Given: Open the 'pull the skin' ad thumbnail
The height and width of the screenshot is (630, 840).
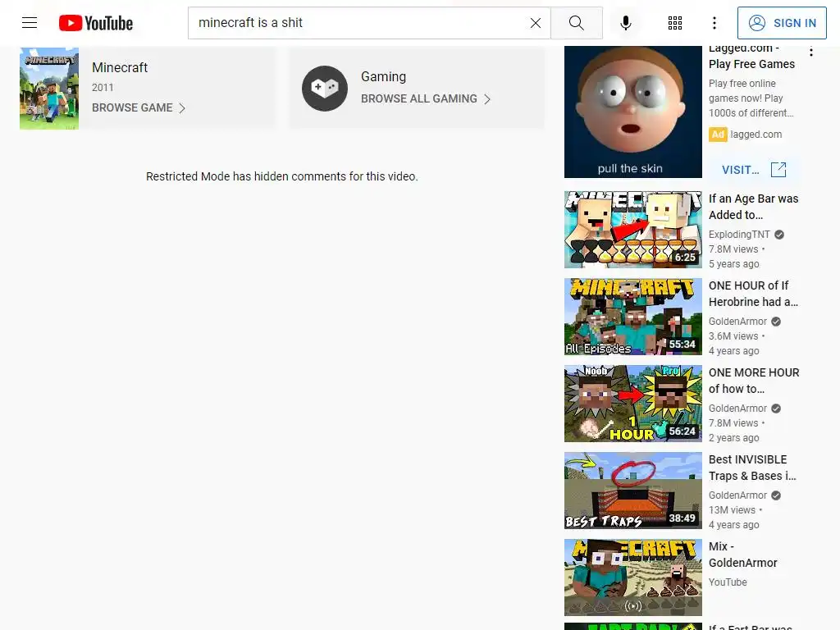Looking at the screenshot, I should (632, 112).
